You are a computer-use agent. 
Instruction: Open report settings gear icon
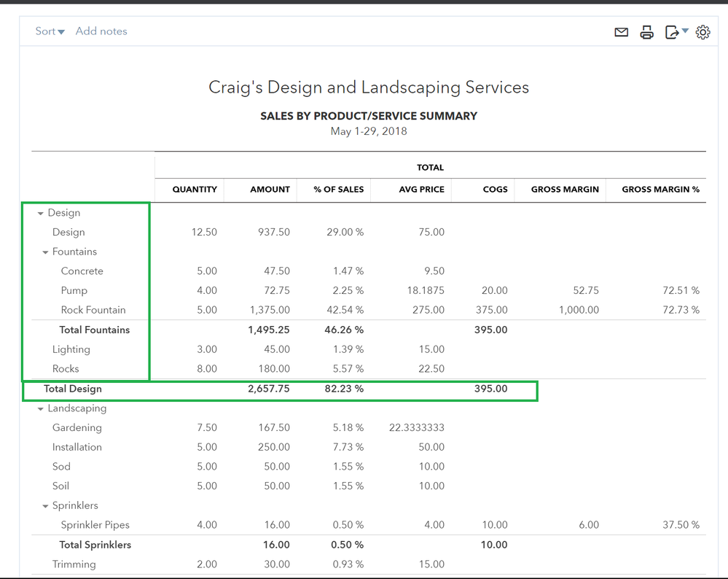click(702, 32)
